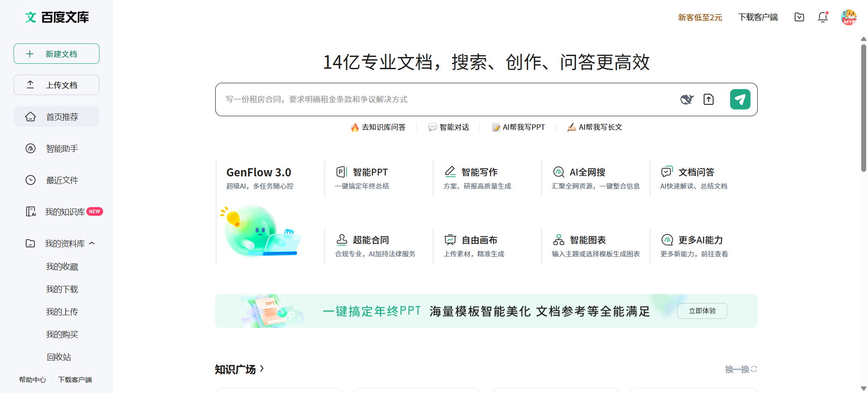The width and height of the screenshot is (868, 393).
Task: Click the clock icon for 最近文件
Action: (30, 180)
